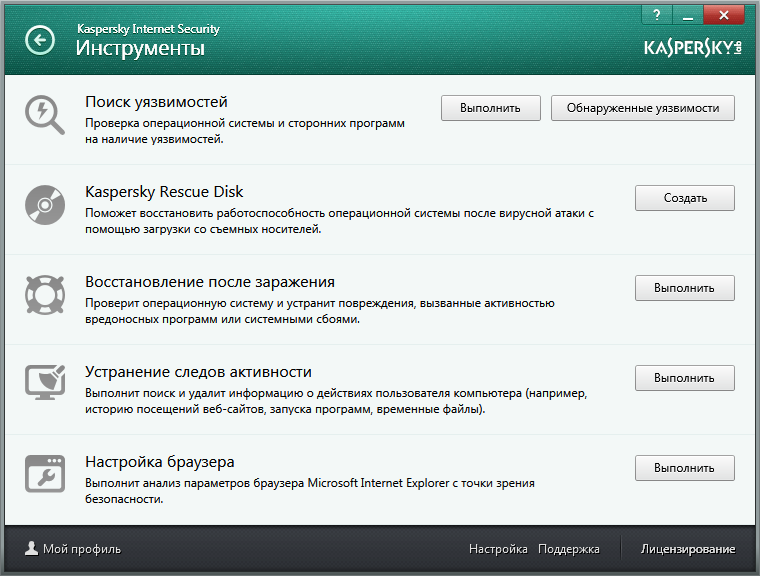Open help with the question mark button
Image resolution: width=760 pixels, height=576 pixels.
pos(656,15)
